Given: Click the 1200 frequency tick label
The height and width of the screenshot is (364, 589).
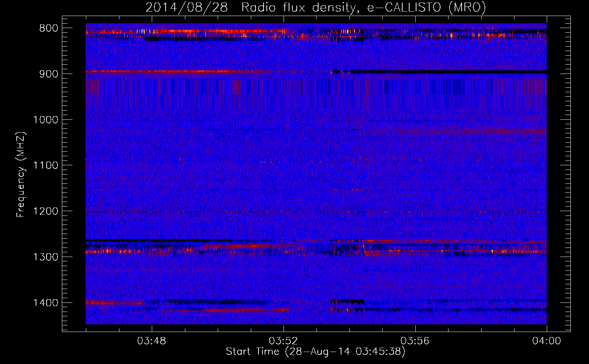Looking at the screenshot, I should pyautogui.click(x=46, y=211).
